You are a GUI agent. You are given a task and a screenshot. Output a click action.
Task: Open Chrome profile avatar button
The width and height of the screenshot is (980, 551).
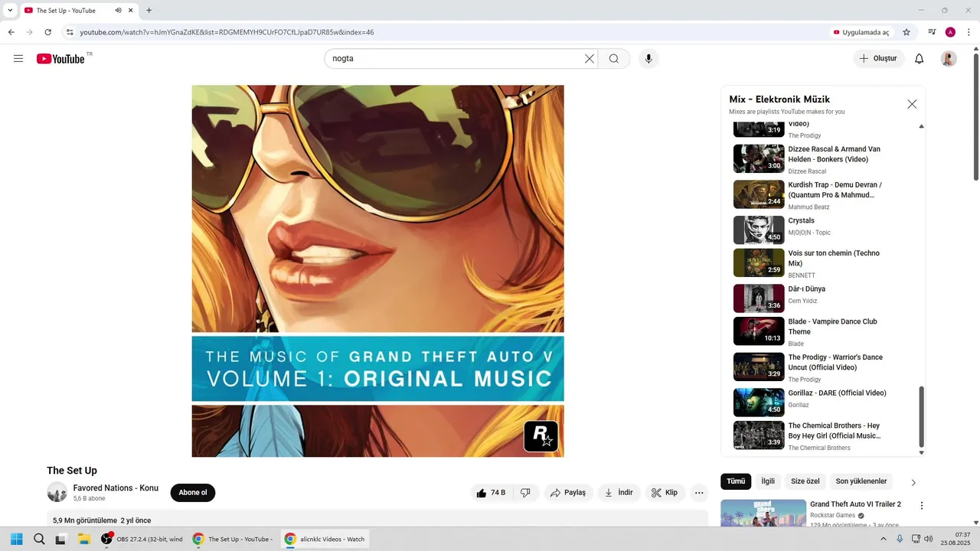click(950, 32)
